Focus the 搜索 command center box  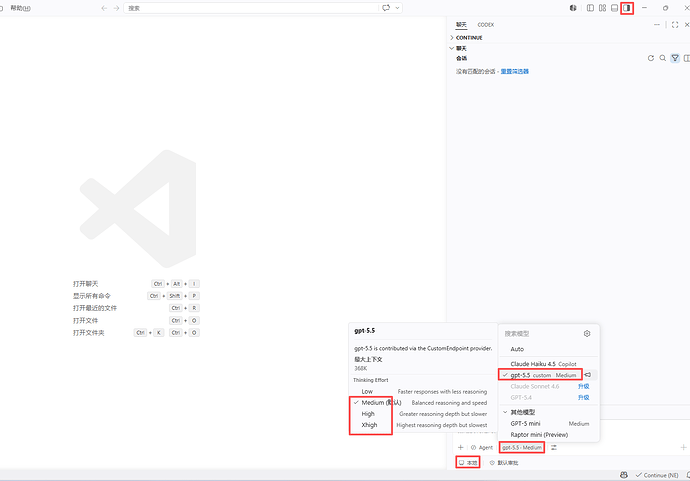click(251, 8)
